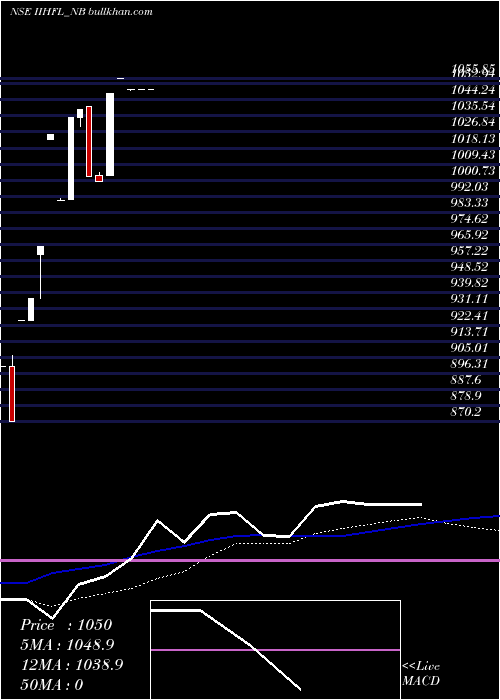Pick the 1009.43 price level label
500x700 pixels.
tap(473, 154)
